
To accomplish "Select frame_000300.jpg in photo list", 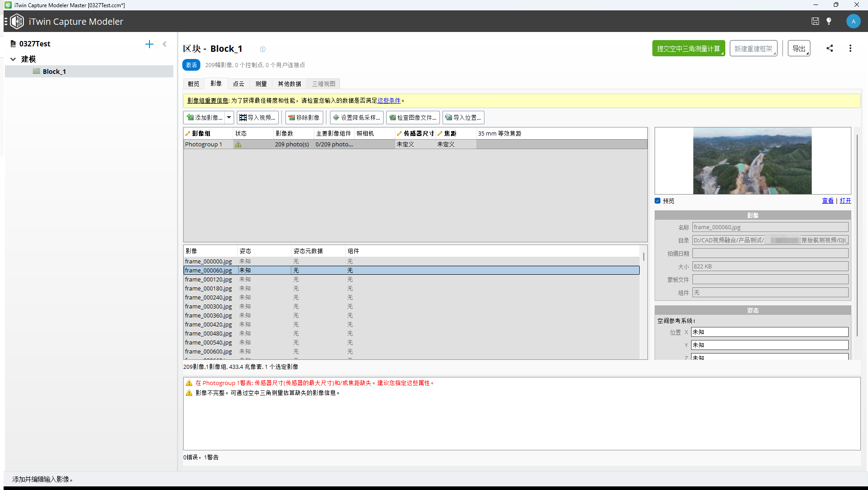I will pos(208,306).
